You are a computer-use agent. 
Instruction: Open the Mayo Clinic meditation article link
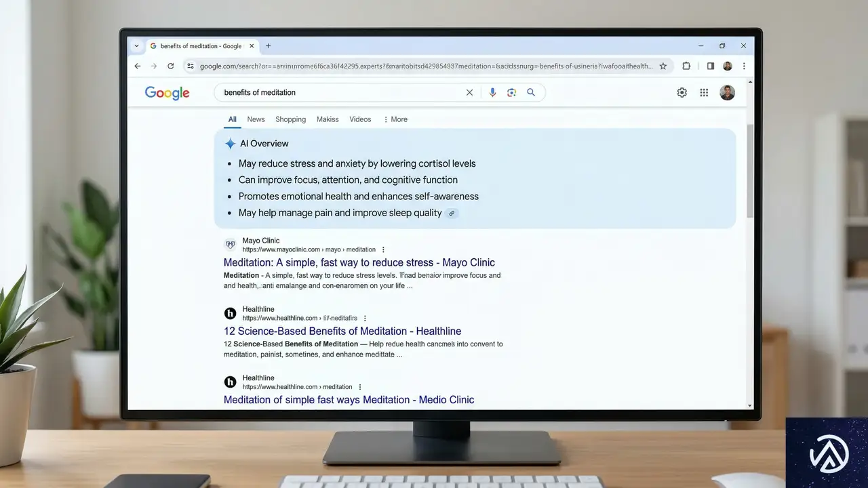pos(359,262)
